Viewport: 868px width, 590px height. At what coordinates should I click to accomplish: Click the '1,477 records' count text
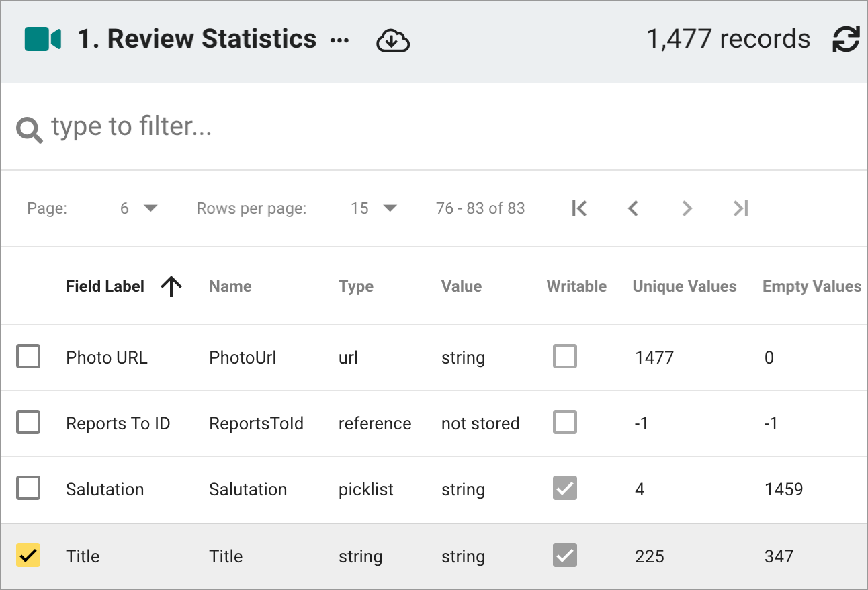pyautogui.click(x=728, y=39)
